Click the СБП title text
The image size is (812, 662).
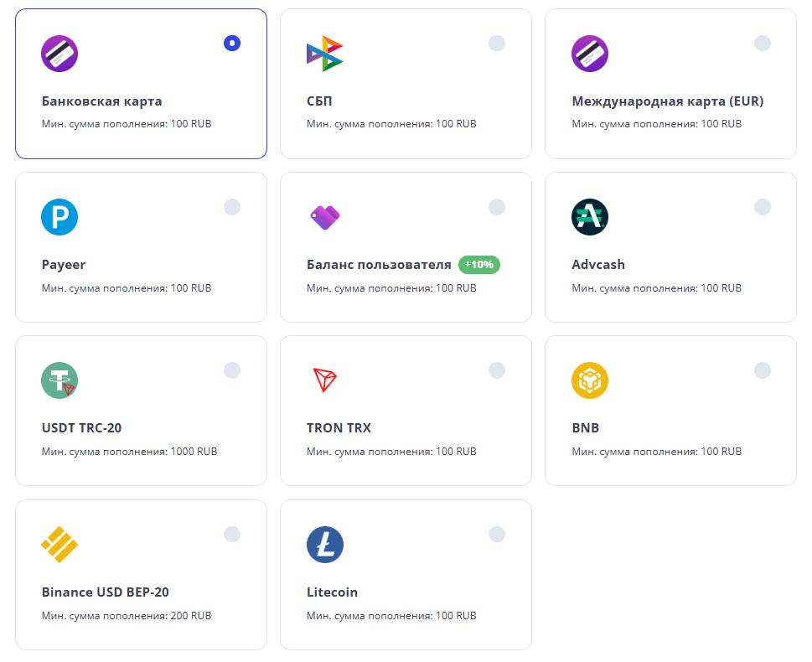pos(319,101)
